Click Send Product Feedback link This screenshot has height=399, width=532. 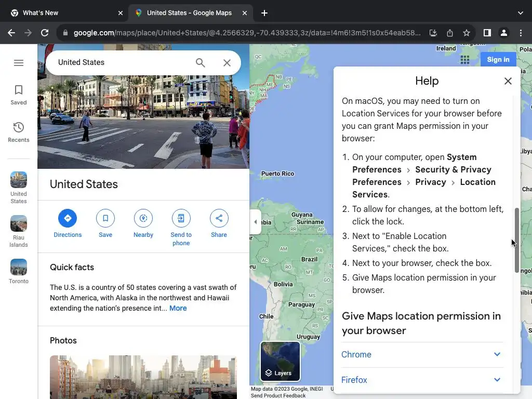click(278, 395)
